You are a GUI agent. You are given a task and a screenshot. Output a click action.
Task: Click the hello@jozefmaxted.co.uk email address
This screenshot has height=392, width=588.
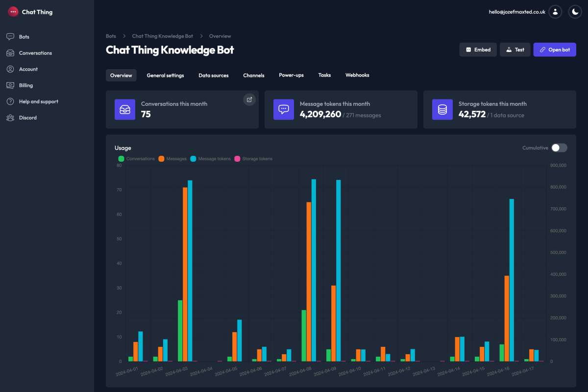click(x=517, y=12)
